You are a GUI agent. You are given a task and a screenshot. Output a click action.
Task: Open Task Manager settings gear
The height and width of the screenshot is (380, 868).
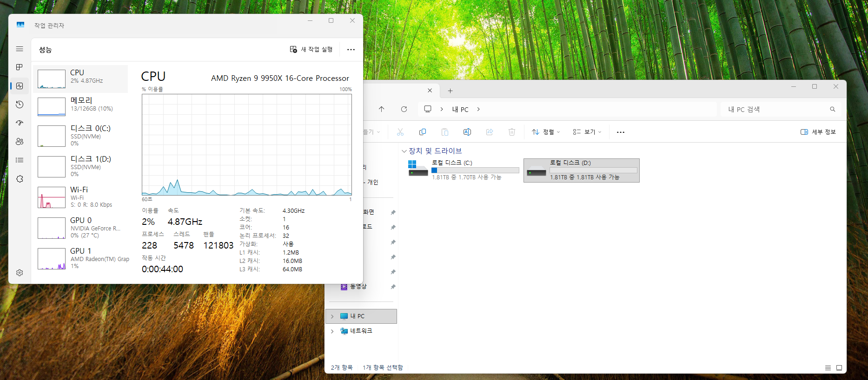click(20, 273)
